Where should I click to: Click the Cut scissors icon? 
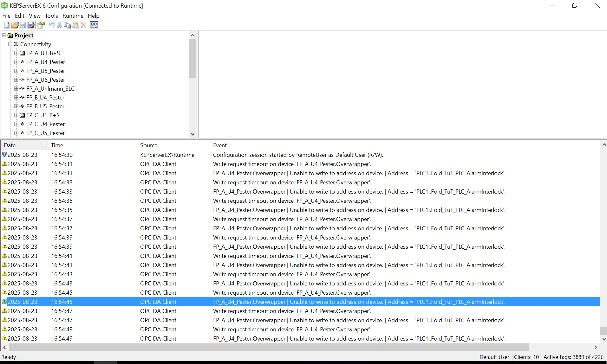tap(59, 25)
